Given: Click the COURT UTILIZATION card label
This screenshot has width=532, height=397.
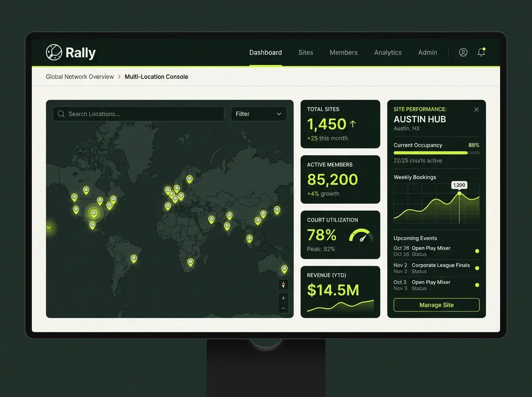Looking at the screenshot, I should [332, 220].
